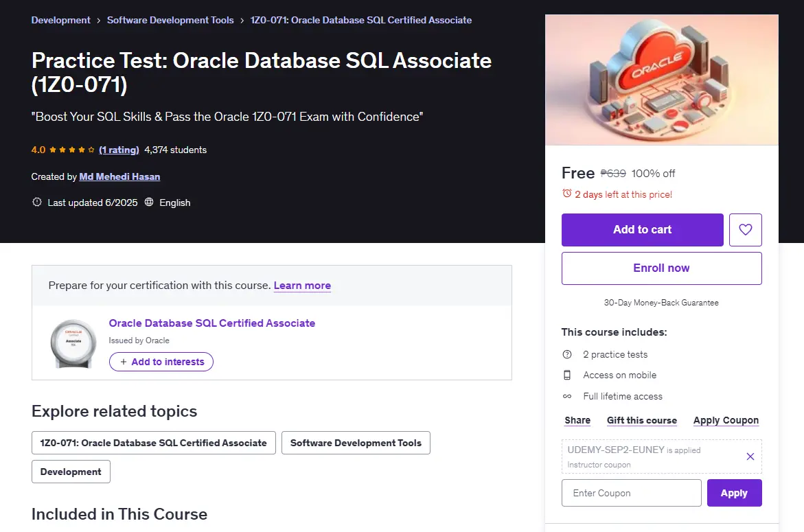Click the infinity icon beside Full lifetime access
This screenshot has height=532, width=804.
tap(567, 396)
